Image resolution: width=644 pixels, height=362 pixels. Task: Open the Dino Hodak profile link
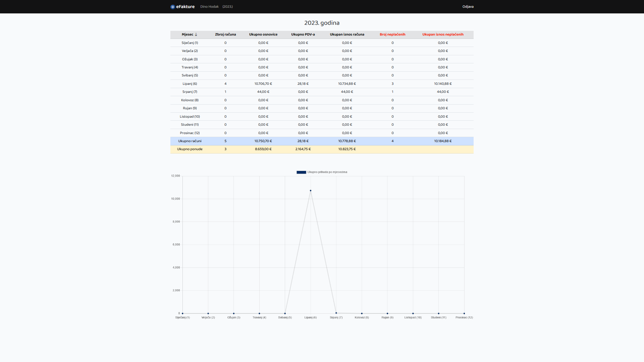(209, 7)
